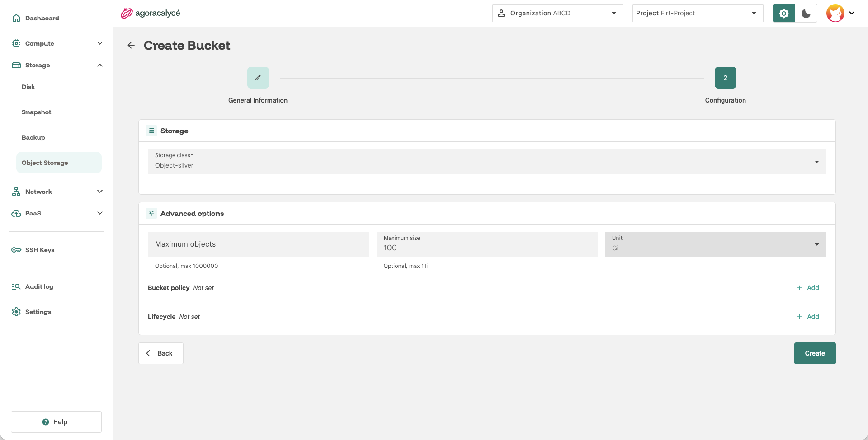Click the Dashboard home icon
The height and width of the screenshot is (440, 868).
click(16, 18)
